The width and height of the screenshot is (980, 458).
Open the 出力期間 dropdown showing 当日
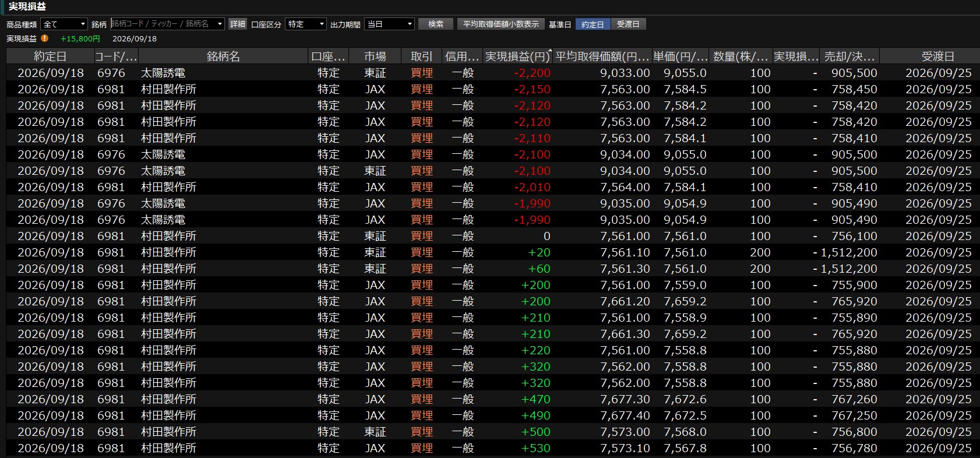[389, 24]
